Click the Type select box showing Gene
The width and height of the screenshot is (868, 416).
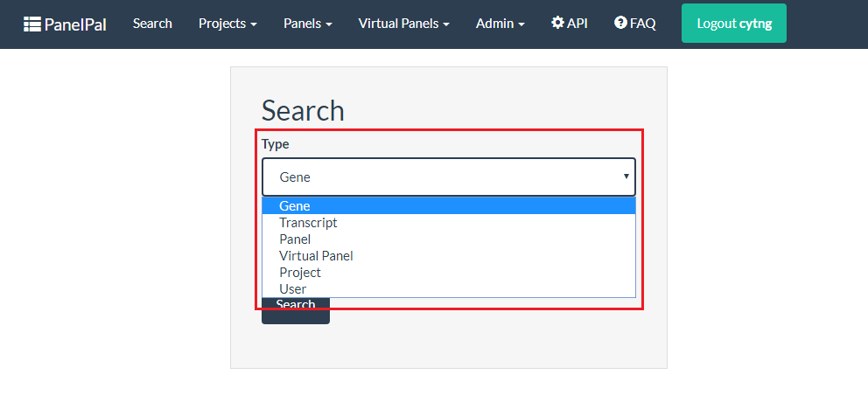448,177
